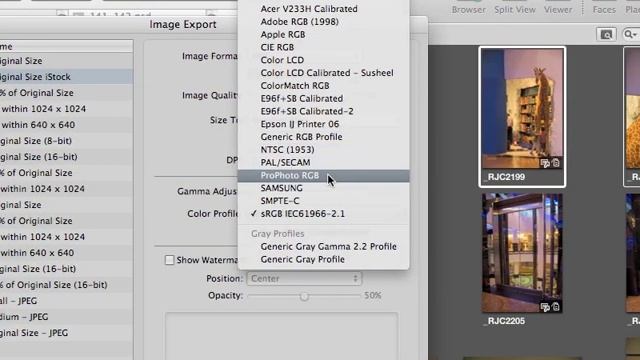The height and width of the screenshot is (360, 640).
Task: Choose ProPhoto RGB profile
Action: point(323,176)
